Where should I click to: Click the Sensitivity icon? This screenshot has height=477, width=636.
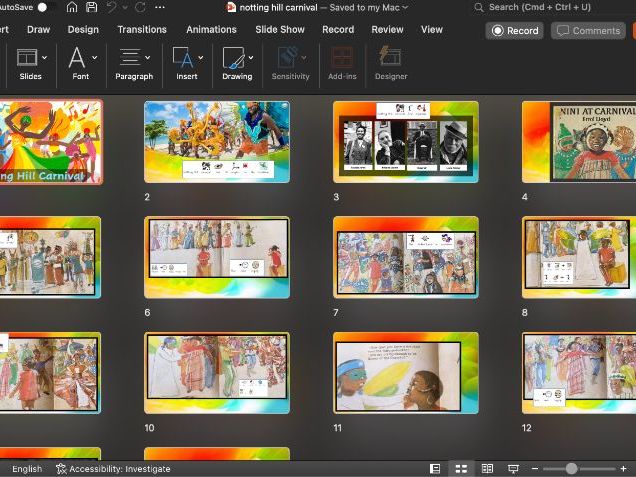point(287,58)
